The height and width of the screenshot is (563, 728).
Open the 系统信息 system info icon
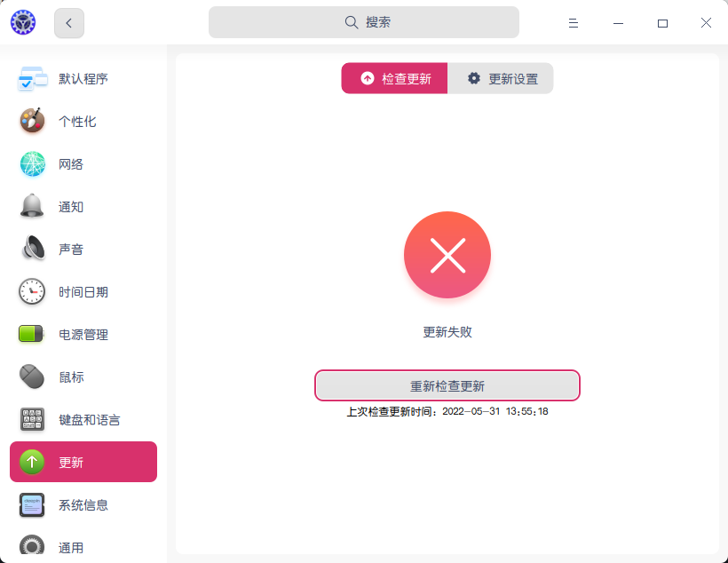click(32, 504)
